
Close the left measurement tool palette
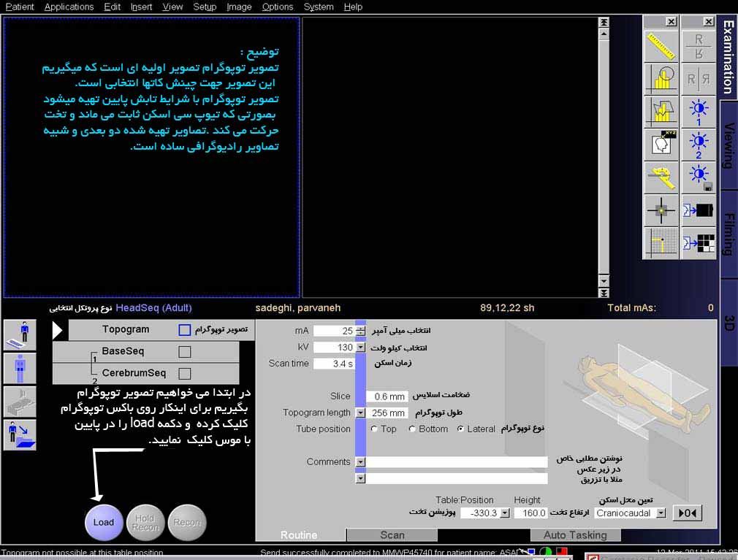click(x=672, y=22)
